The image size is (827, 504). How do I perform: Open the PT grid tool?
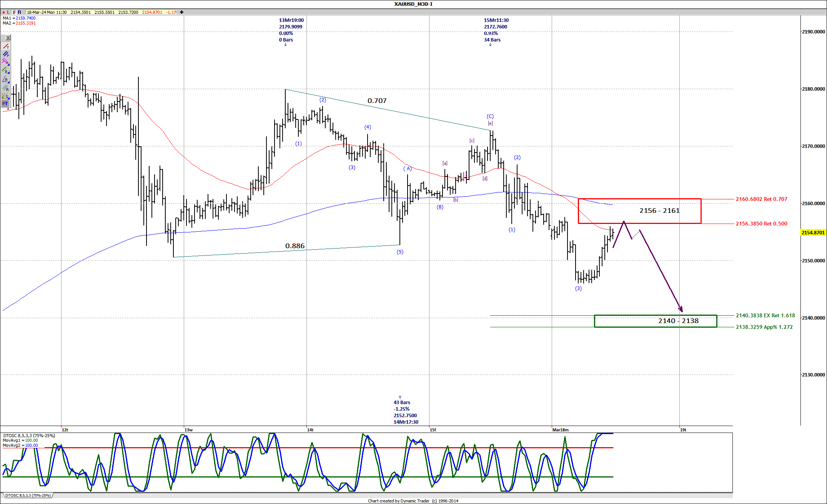pyautogui.click(x=5, y=103)
